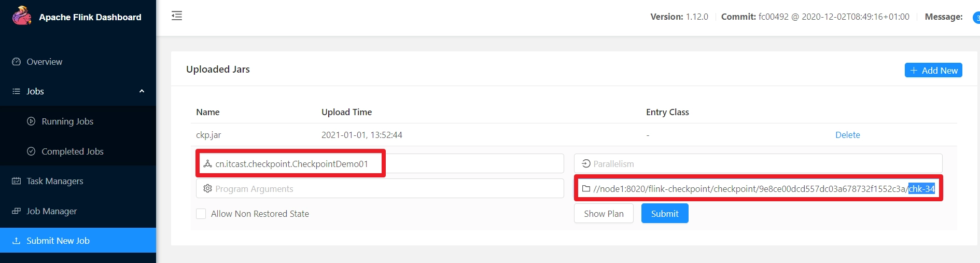Collapse sidebar using menu fold icon
Screen dimensions: 980x263
pyautogui.click(x=177, y=16)
